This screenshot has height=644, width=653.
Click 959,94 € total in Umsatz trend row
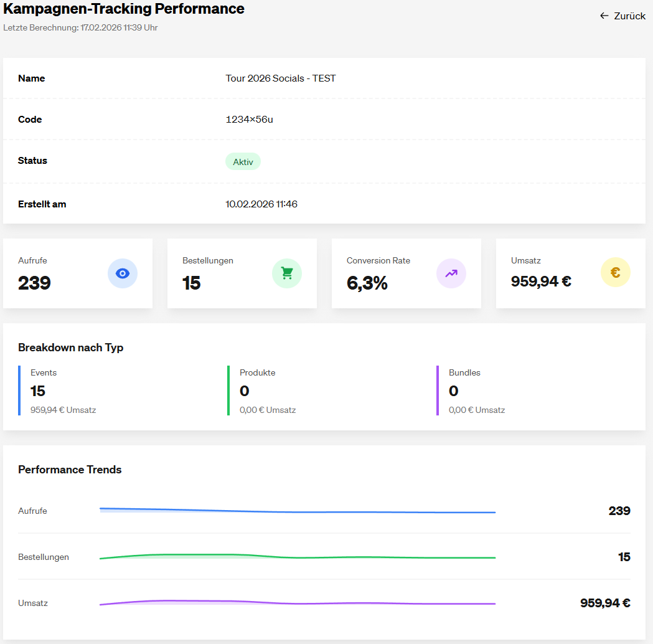click(605, 603)
